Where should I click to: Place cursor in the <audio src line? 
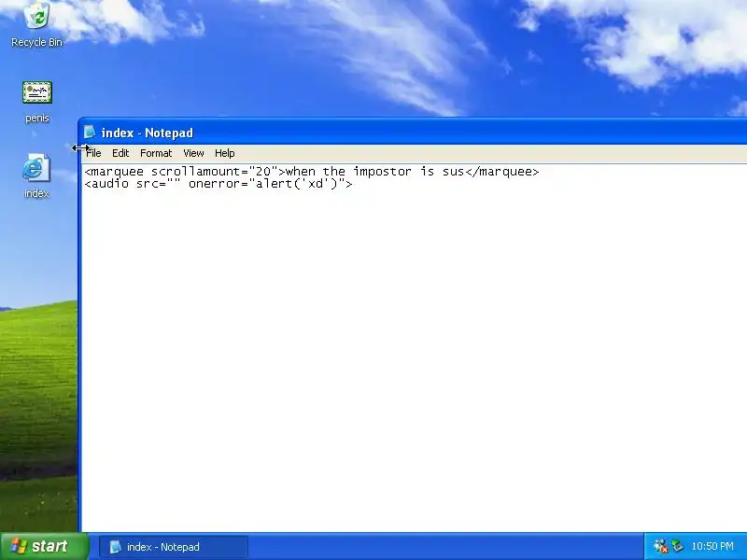pos(218,184)
